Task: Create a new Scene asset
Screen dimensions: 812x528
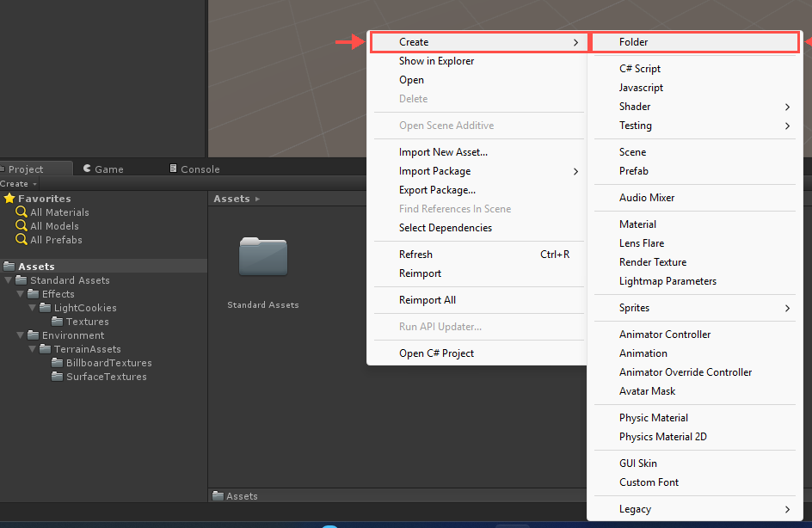Action: (694, 152)
